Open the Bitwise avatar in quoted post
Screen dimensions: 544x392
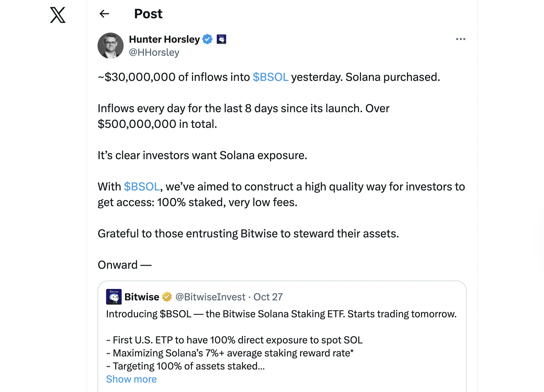(113, 297)
